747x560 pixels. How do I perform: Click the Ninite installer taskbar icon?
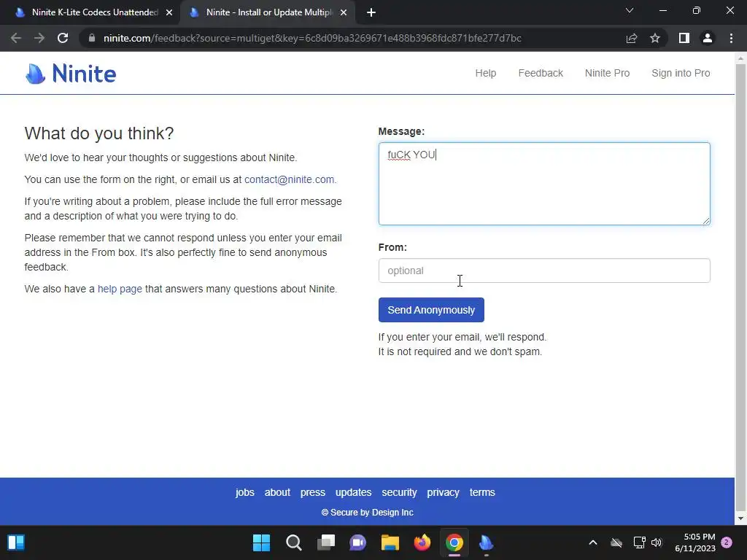(487, 542)
